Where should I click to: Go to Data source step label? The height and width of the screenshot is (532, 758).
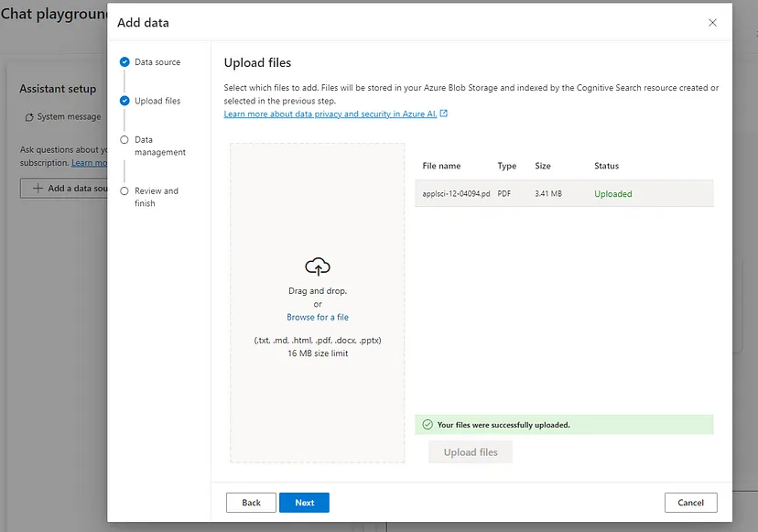pos(157,62)
